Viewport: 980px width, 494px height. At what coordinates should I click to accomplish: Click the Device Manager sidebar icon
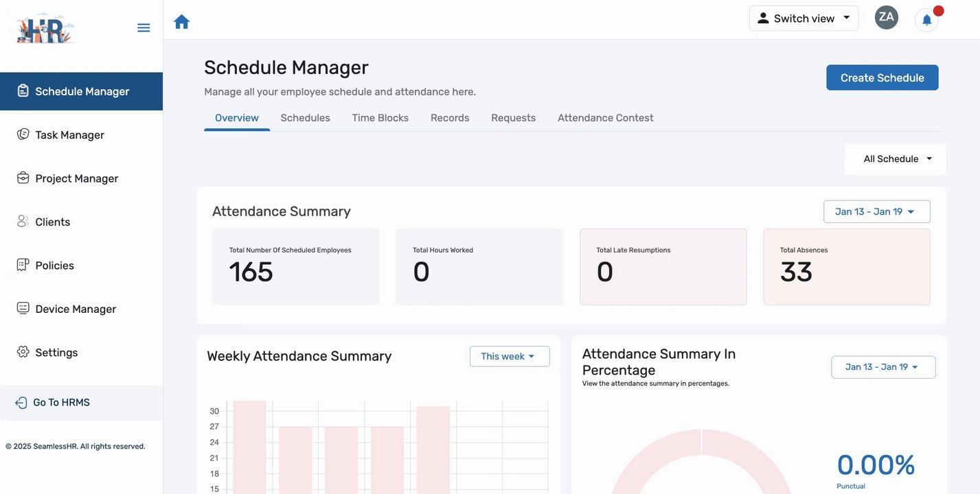[23, 308]
